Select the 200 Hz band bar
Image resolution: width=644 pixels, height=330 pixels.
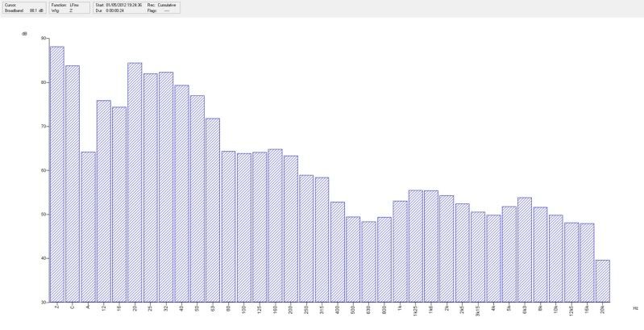tap(291, 229)
